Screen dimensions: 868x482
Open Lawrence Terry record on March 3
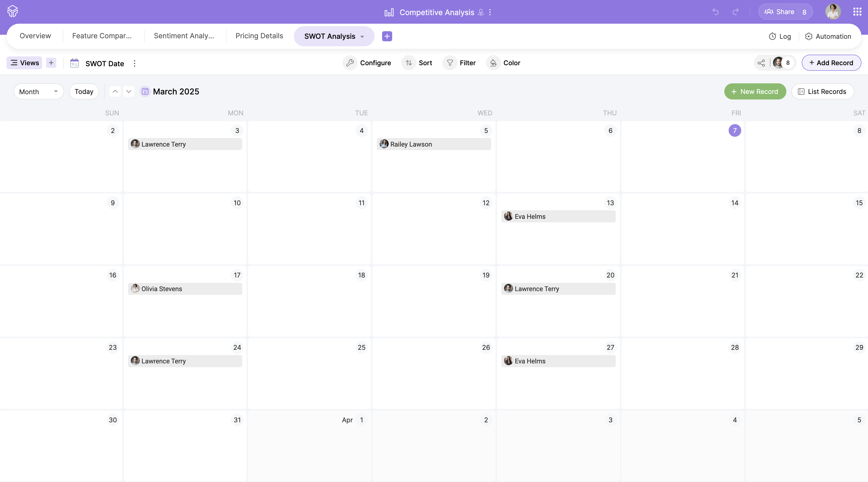(185, 144)
